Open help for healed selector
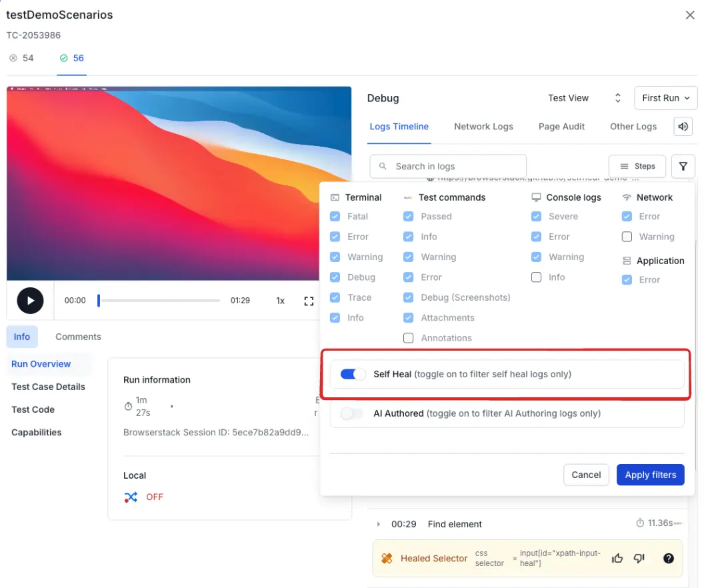708x588 pixels. point(669,559)
